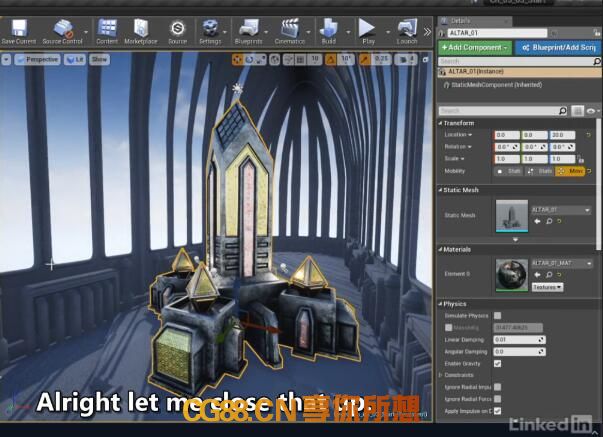Toggle scale snapping icon in viewport

coord(364,60)
